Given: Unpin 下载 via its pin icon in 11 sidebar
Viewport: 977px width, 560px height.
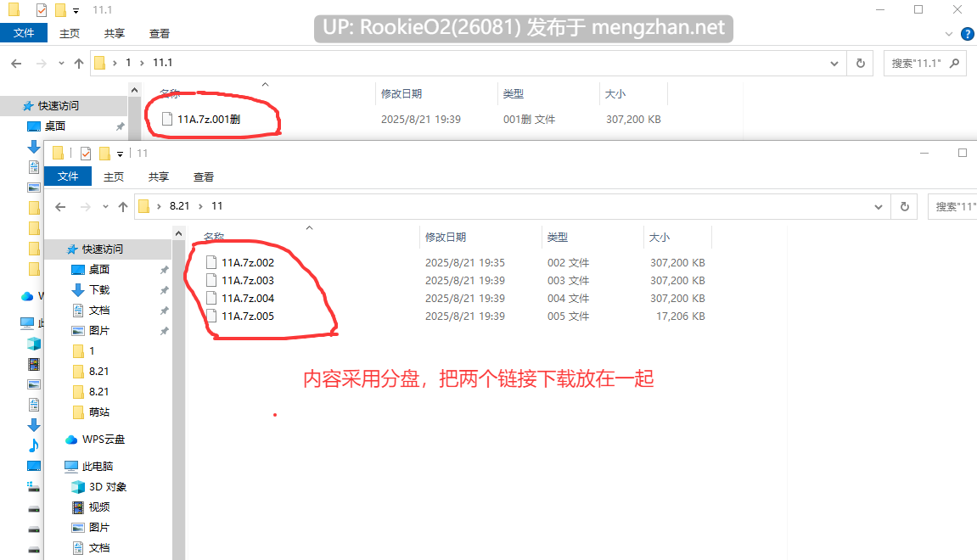Looking at the screenshot, I should pos(164,290).
